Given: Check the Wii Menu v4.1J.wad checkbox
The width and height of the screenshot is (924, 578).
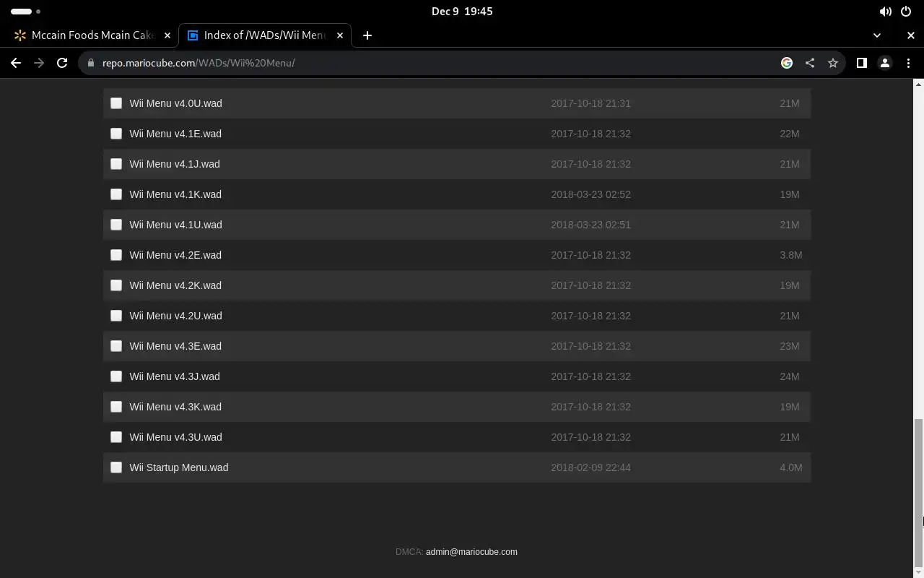Looking at the screenshot, I should 116,164.
